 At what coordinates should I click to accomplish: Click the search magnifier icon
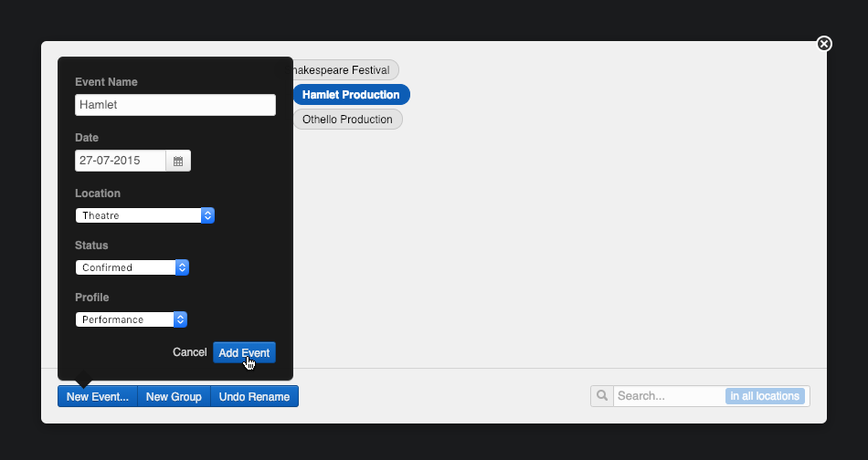(x=602, y=396)
